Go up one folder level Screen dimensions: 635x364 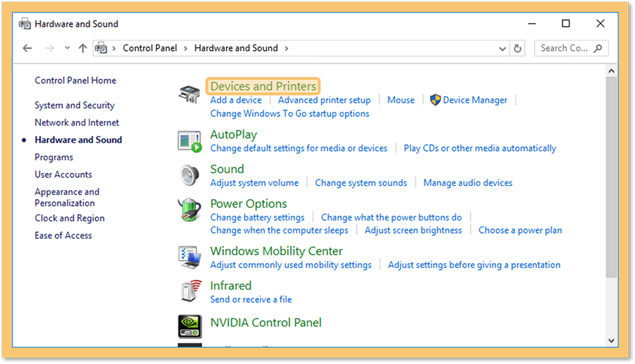pyautogui.click(x=83, y=49)
